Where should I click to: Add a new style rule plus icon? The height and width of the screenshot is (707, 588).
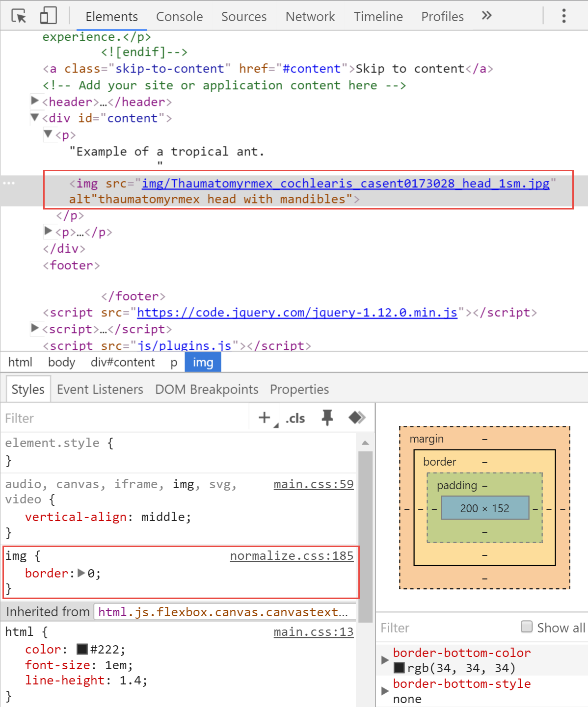tap(265, 418)
